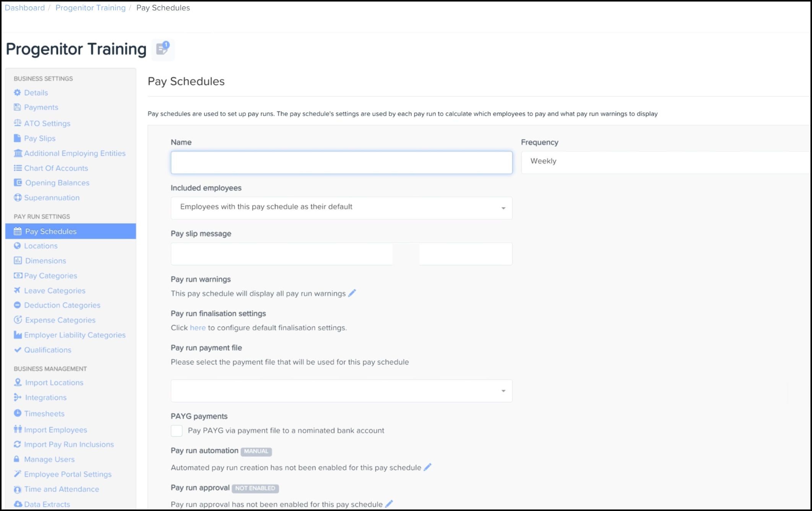812x511 pixels.
Task: Open Pay Categories in sidebar
Action: (50, 276)
